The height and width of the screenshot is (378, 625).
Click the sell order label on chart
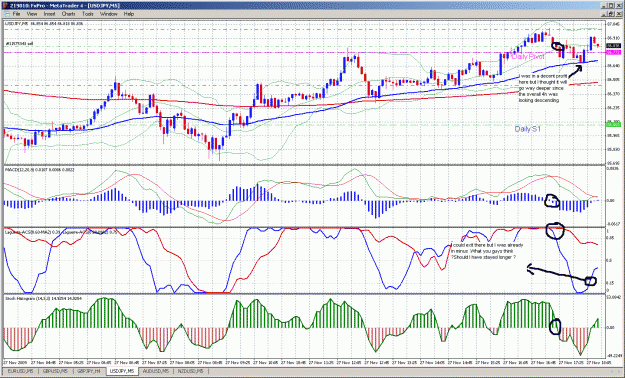pyautogui.click(x=19, y=43)
